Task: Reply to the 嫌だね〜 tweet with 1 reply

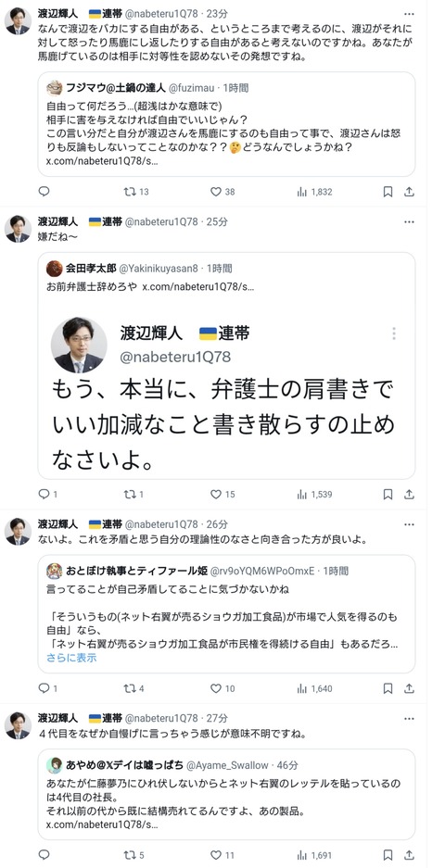Action: (x=47, y=495)
